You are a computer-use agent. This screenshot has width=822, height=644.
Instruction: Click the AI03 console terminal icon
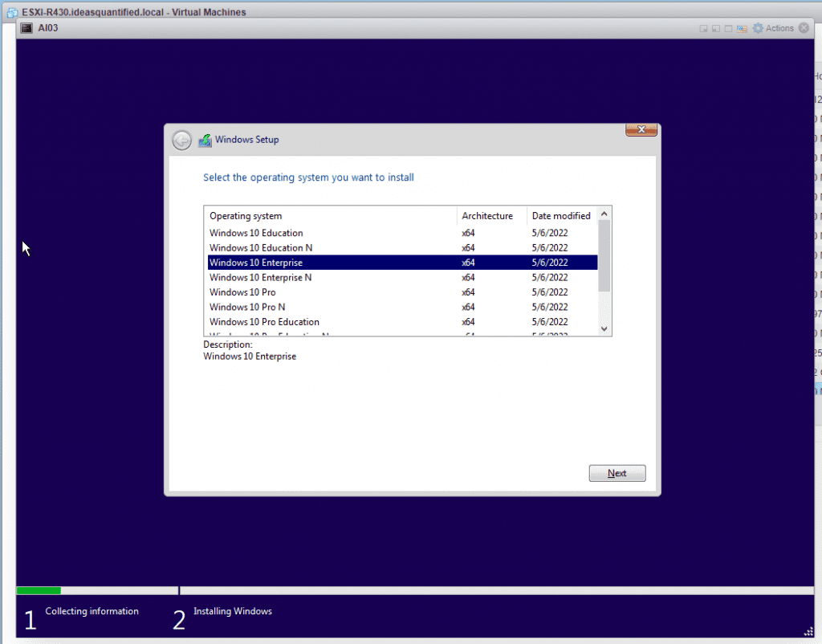[26, 28]
